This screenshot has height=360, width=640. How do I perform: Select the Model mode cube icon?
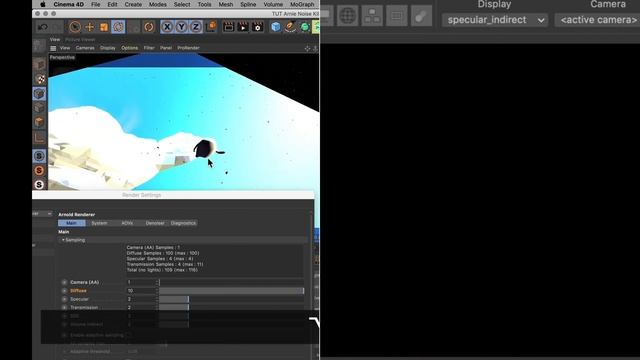pos(40,64)
